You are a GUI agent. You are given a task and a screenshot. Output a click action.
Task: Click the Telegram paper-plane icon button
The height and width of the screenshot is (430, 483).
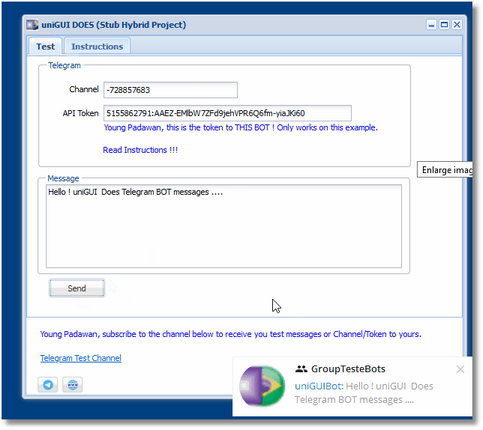tap(48, 385)
